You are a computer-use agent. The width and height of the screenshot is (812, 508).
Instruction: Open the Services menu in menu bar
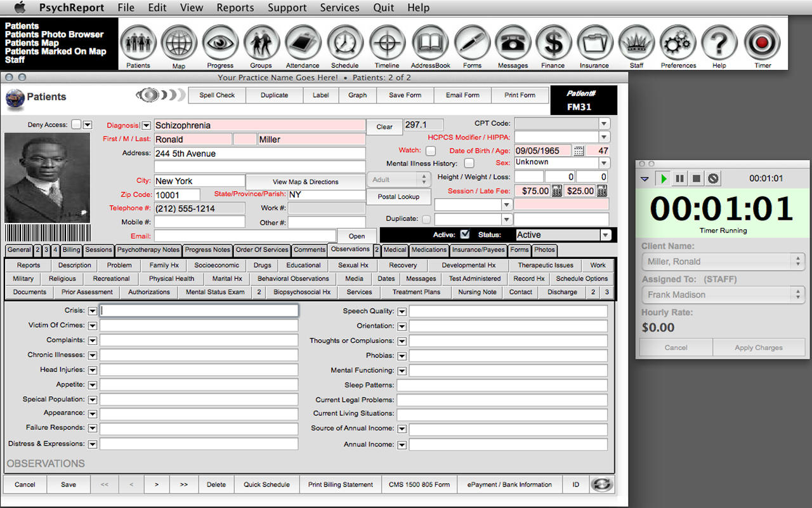[x=339, y=8]
